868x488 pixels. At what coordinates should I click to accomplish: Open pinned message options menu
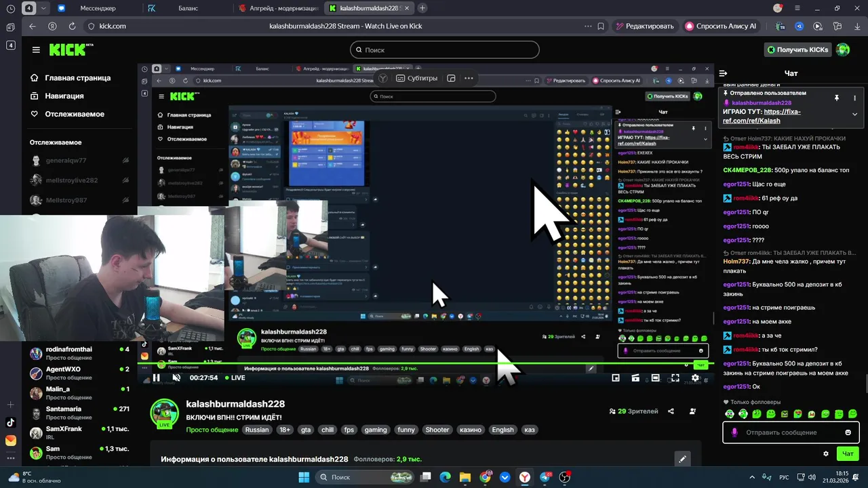pyautogui.click(x=854, y=98)
